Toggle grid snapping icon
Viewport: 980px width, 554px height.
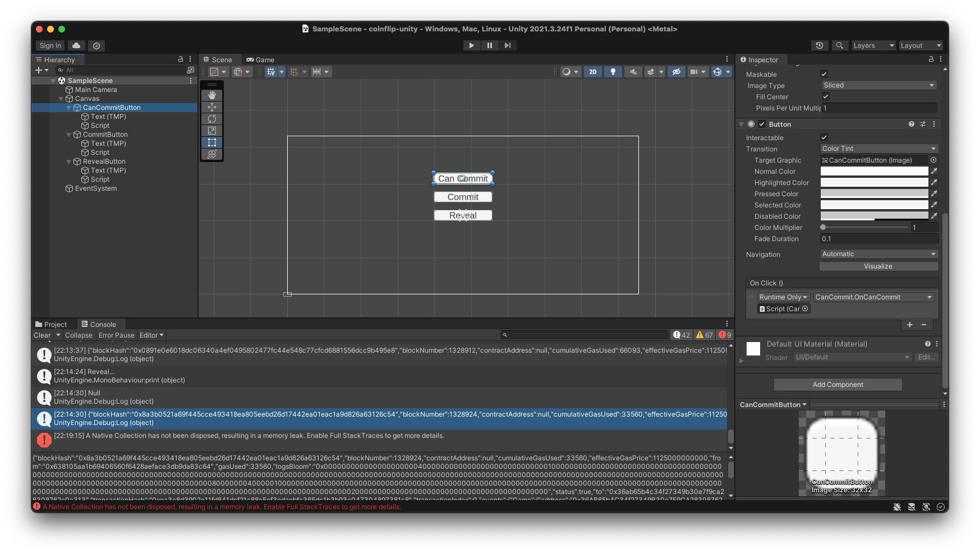(x=271, y=72)
